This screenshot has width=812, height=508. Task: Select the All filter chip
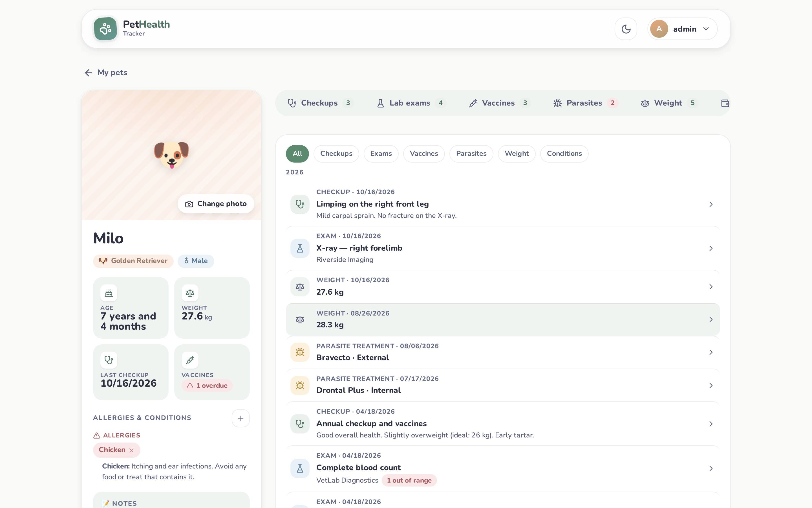(x=297, y=154)
